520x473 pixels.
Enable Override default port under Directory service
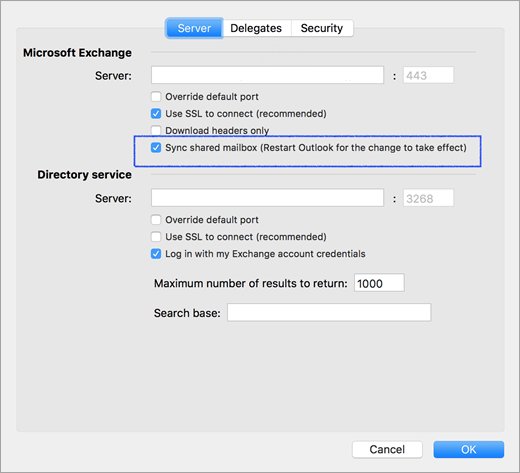click(156, 220)
